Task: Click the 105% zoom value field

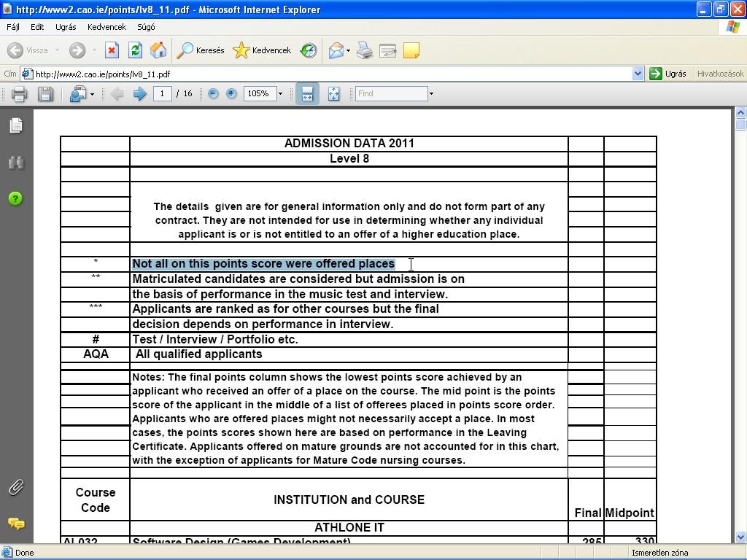Action: click(260, 94)
